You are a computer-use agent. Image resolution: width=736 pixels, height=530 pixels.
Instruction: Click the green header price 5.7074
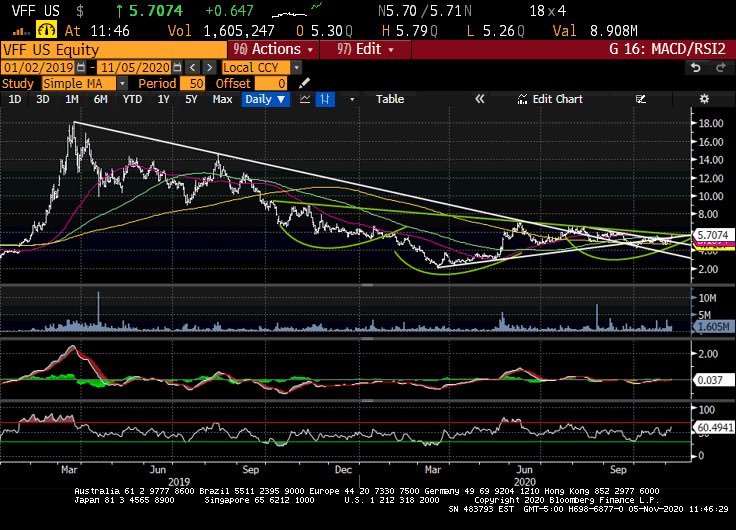[156, 11]
